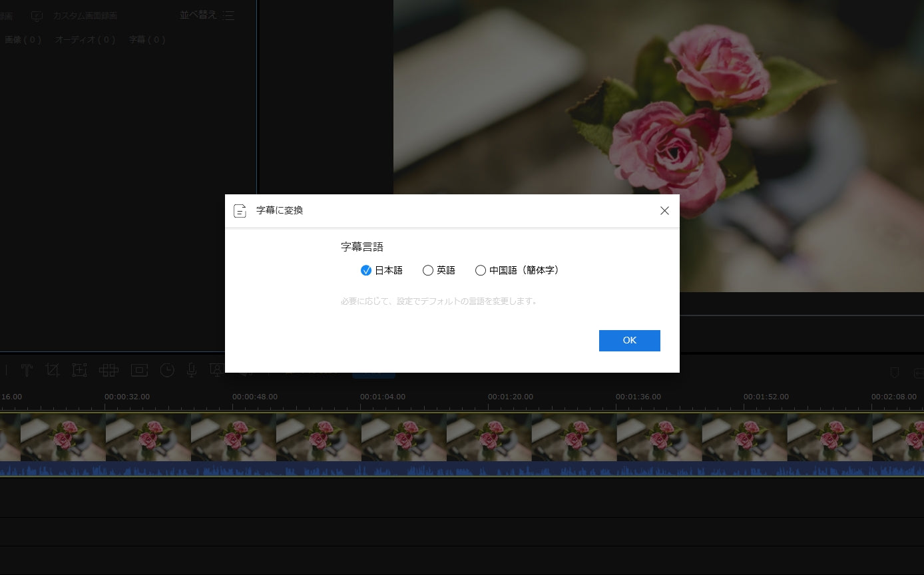Click the freeze frame rectangle icon
Screen dimensions: 924x575
point(139,370)
